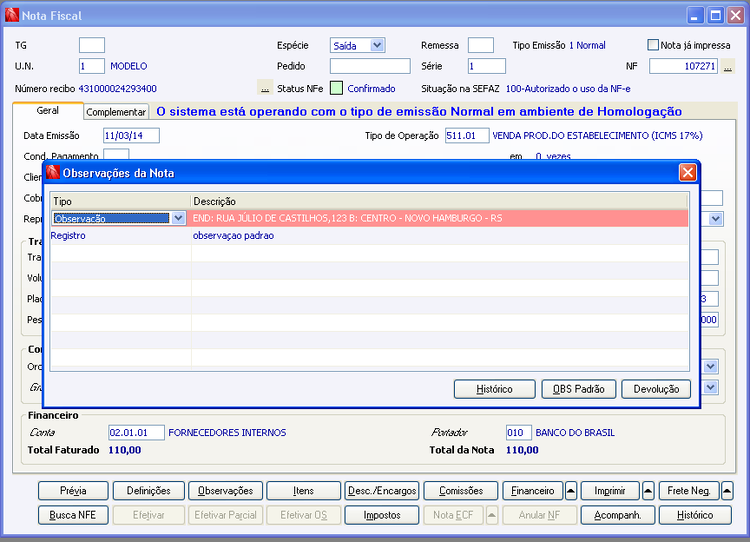This screenshot has height=542, width=750.
Task: Open the Comissões button
Action: [x=461, y=491]
